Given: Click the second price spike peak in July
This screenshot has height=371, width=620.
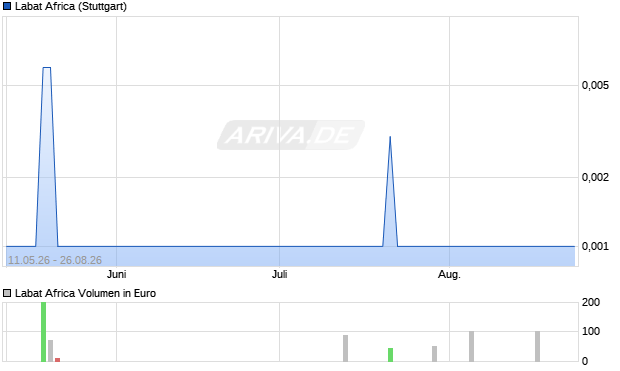Looking at the screenshot, I should [x=390, y=137].
